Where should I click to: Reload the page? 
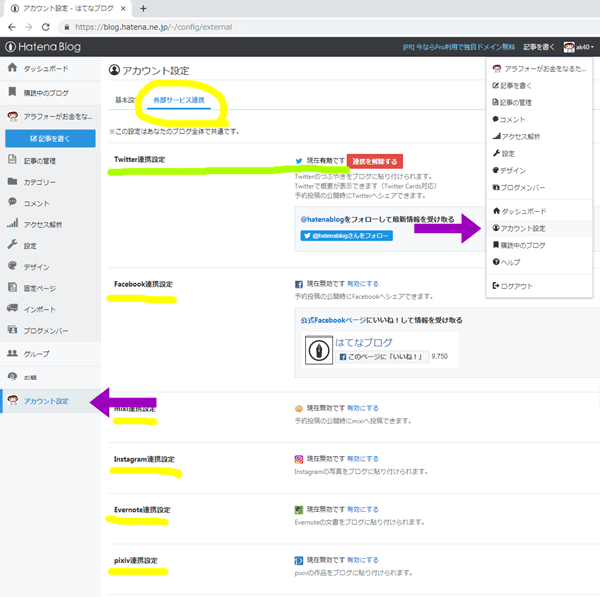tap(46, 27)
